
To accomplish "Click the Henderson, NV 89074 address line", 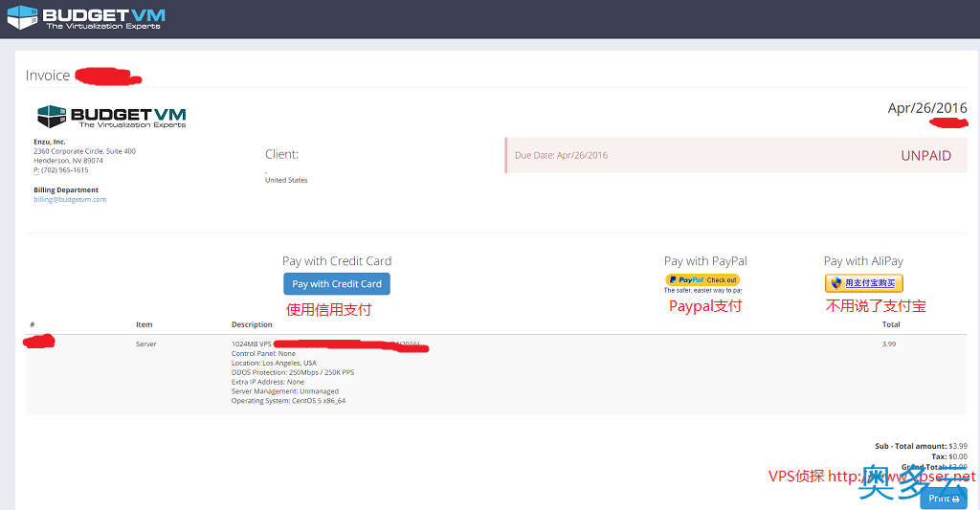I will pos(68,161).
